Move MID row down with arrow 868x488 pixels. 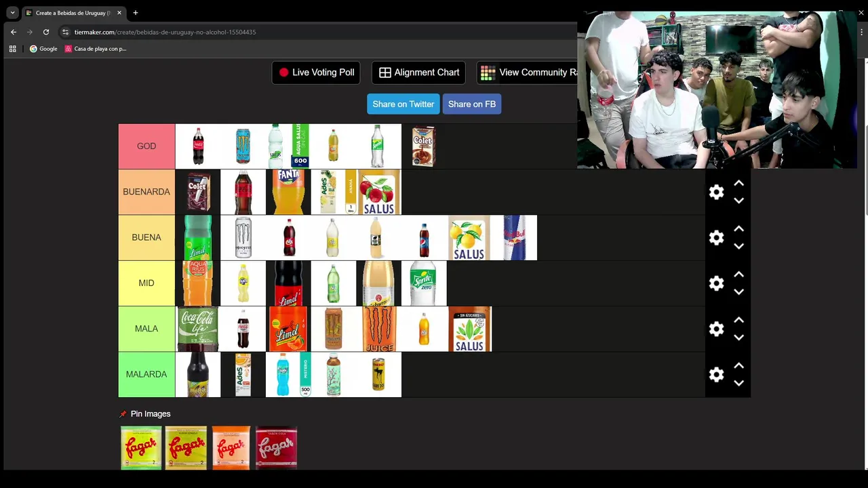pos(739,292)
